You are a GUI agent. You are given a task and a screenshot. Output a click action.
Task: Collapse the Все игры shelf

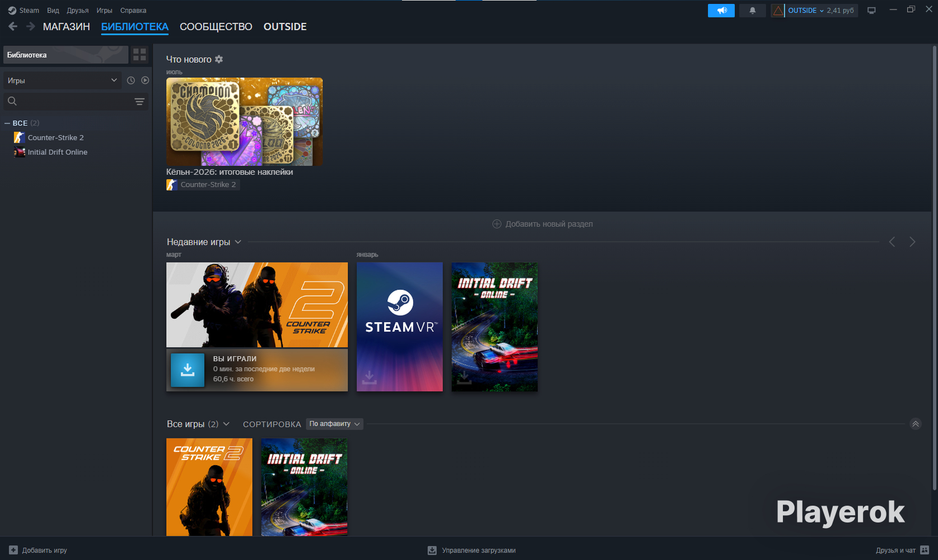point(916,424)
